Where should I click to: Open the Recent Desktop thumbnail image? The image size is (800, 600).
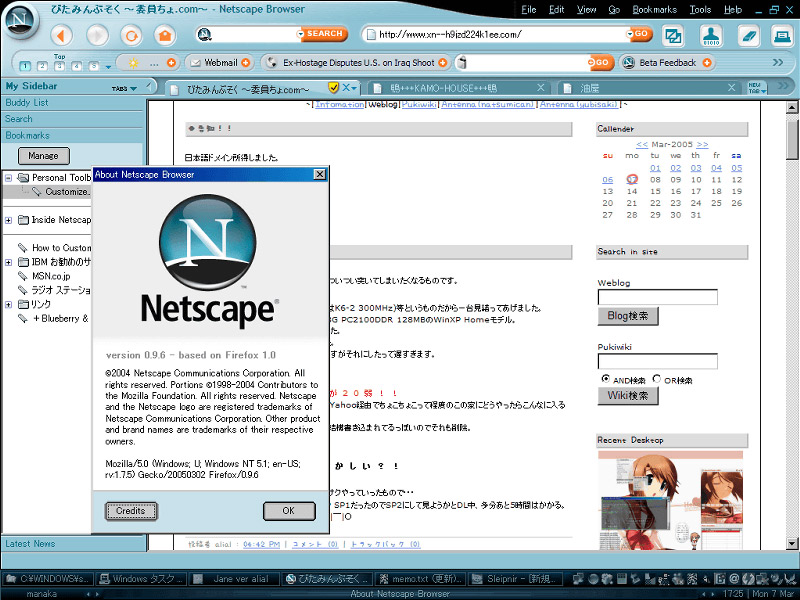click(670, 500)
